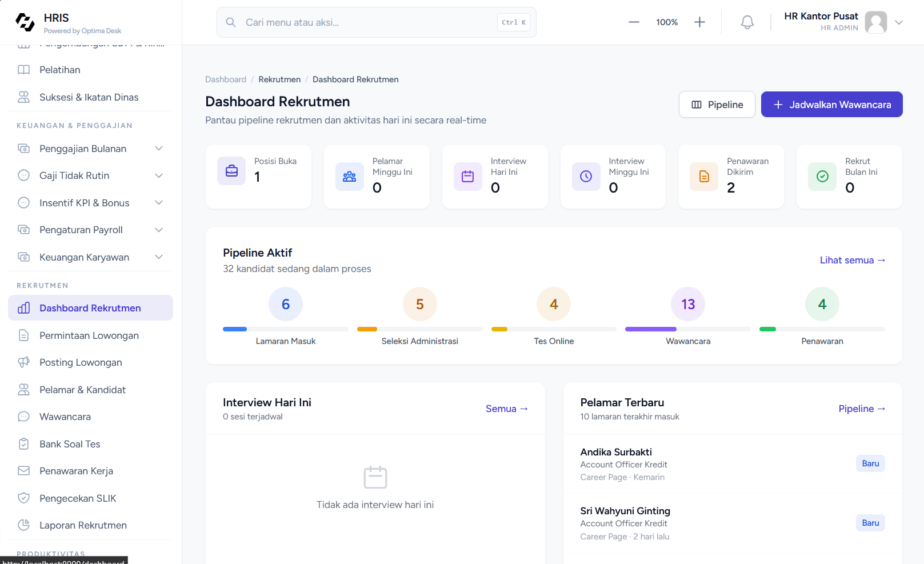Image resolution: width=924 pixels, height=564 pixels.
Task: Click the Posisi Buka briefcase icon
Action: (231, 171)
